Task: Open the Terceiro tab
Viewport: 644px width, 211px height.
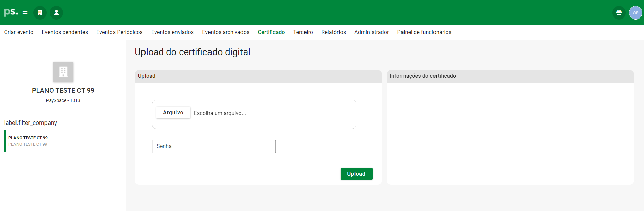Action: point(303,32)
